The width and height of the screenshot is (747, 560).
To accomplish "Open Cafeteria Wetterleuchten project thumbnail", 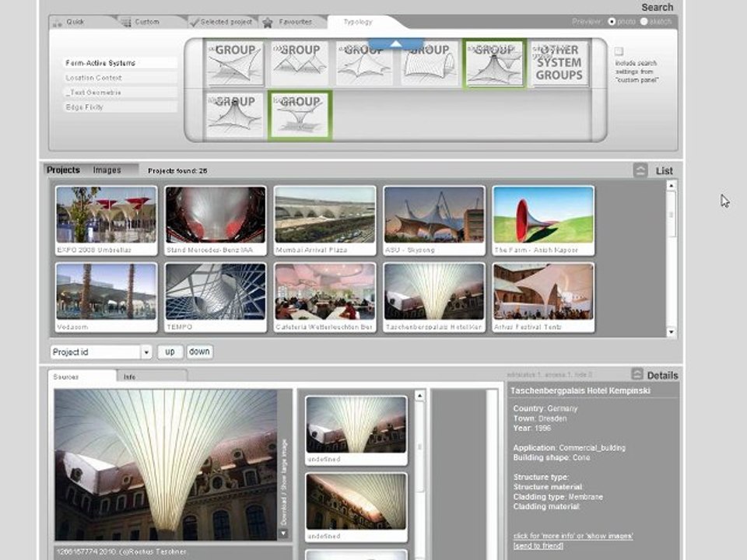I will [x=324, y=298].
